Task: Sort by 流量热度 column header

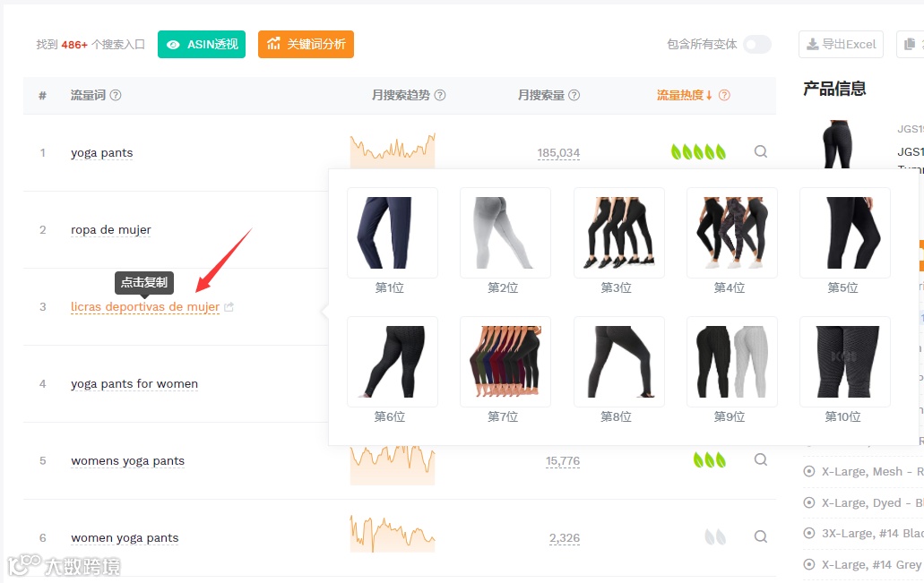Action: [x=684, y=95]
